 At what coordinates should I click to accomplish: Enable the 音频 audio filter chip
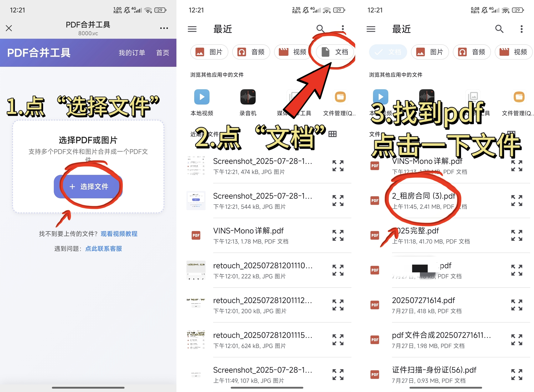(x=251, y=52)
